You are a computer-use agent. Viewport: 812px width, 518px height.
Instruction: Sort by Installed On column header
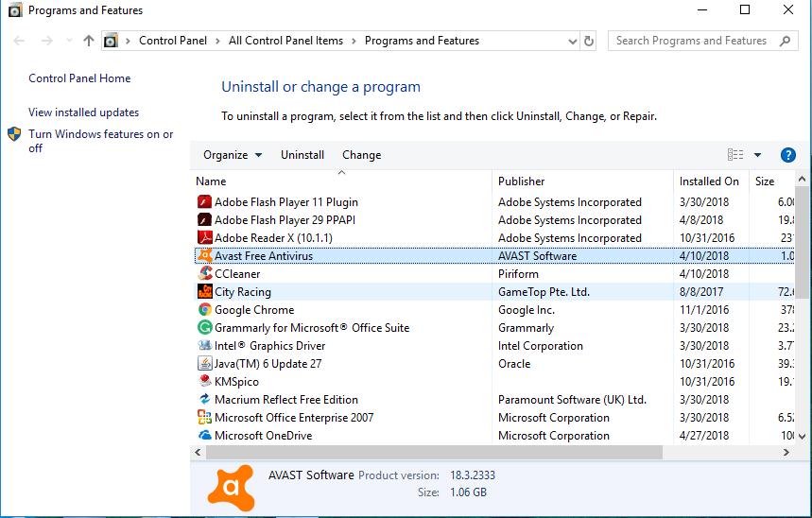tap(709, 181)
